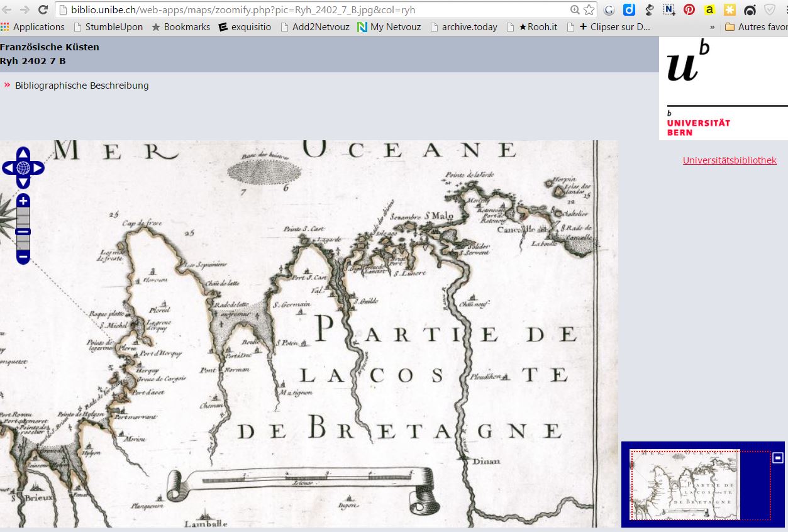Screen dimensions: 788x532
Task: Pan the map left with the arrow
Action: point(9,168)
